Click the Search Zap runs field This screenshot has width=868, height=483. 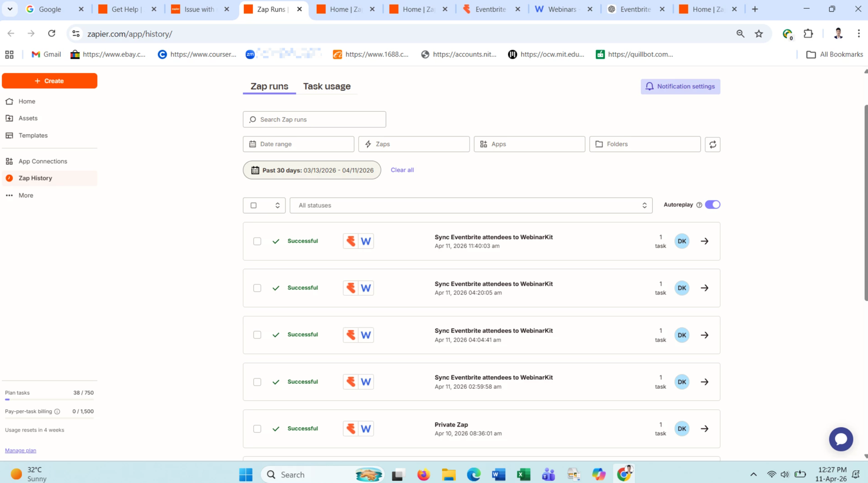pyautogui.click(x=315, y=119)
